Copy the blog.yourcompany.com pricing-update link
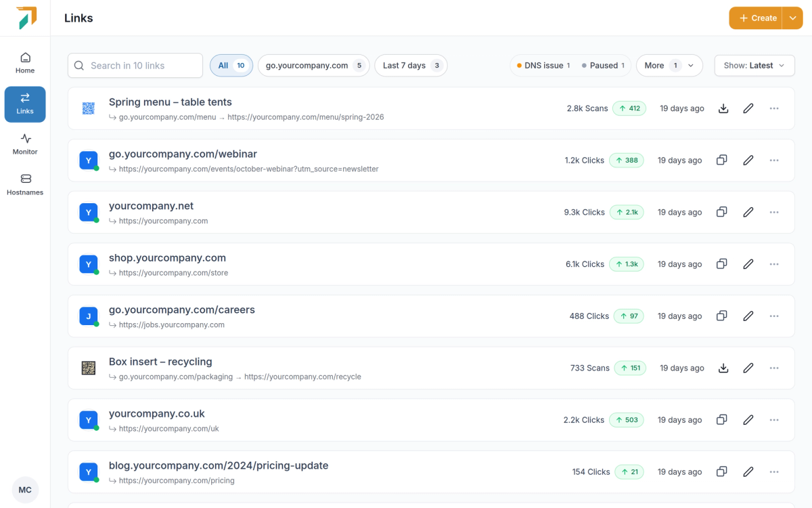 [x=722, y=472]
